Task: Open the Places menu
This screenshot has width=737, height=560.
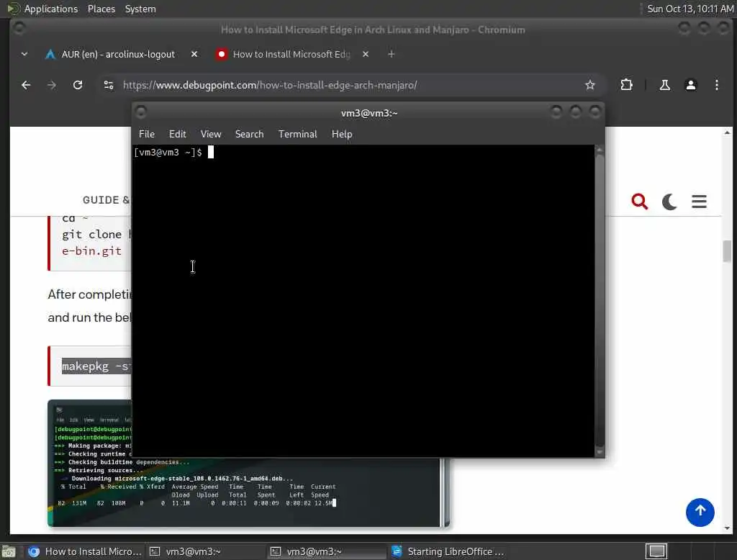Action: [x=101, y=9]
